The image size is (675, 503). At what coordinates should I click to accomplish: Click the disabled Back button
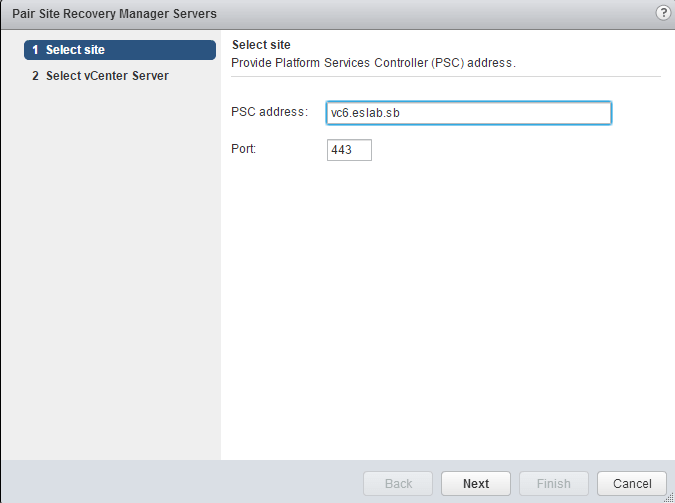click(x=398, y=483)
